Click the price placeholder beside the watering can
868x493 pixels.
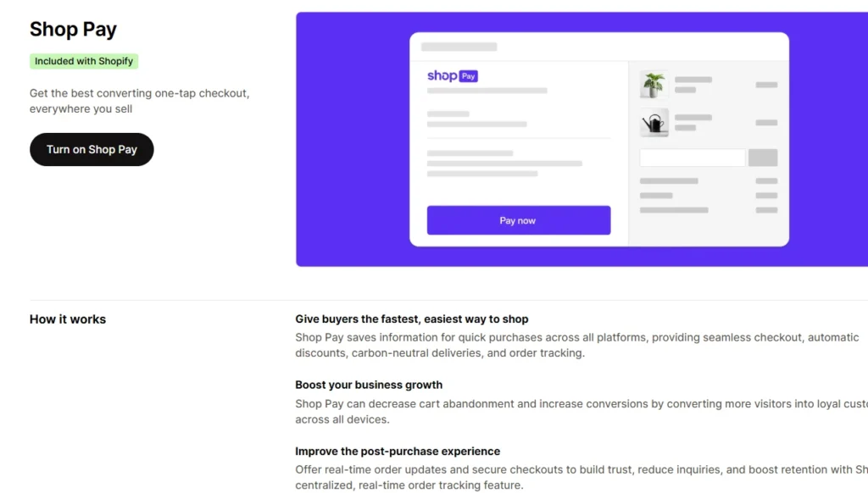click(767, 122)
